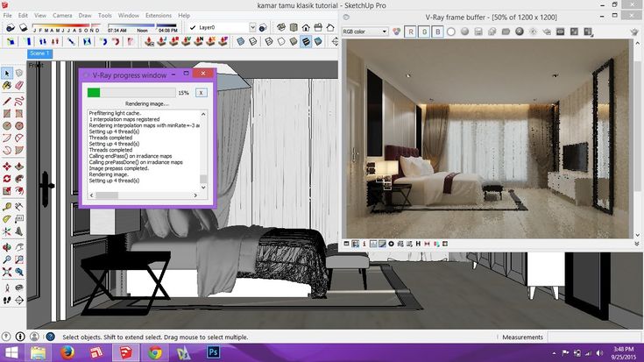Click the Iso view icon
The height and width of the screenshot is (362, 644).
[x=281, y=27]
